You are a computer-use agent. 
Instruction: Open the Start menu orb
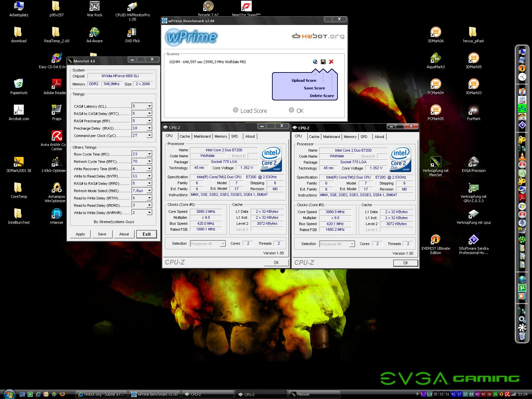(9, 394)
